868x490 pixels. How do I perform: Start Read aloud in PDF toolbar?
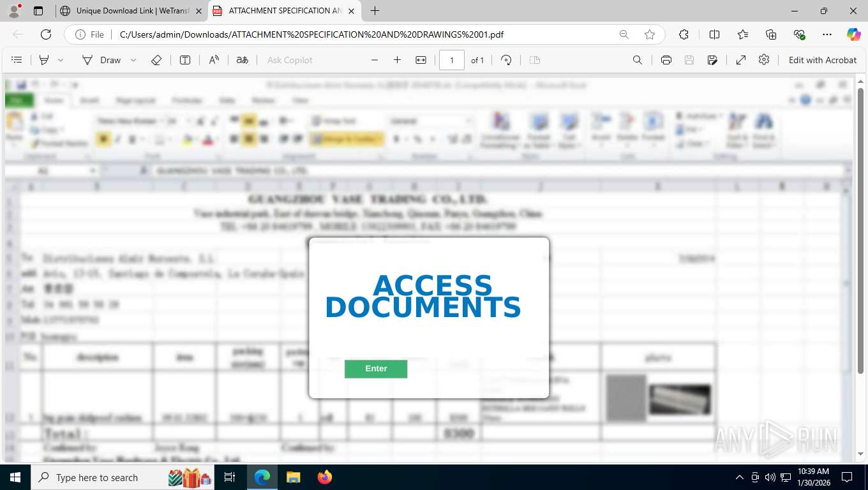pyautogui.click(x=214, y=60)
